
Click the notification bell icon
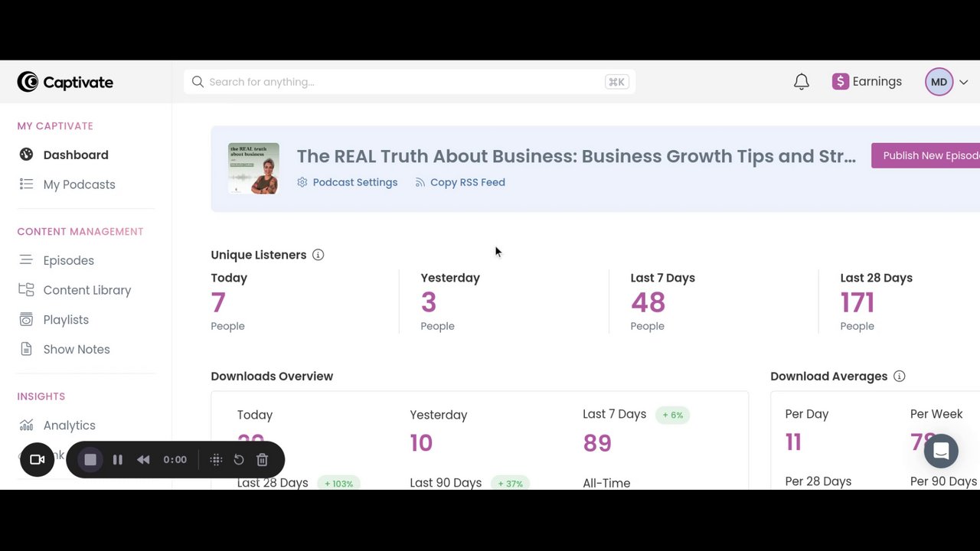[801, 82]
